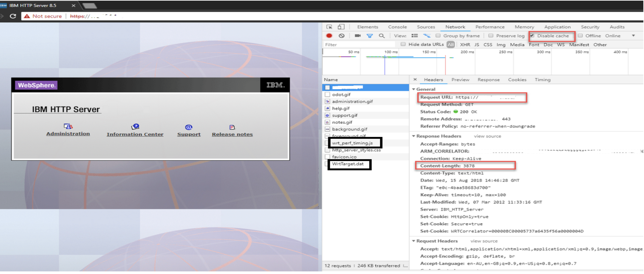644x274 pixels.
Task: Select WrtTarget.dat in the request list
Action: (348, 164)
